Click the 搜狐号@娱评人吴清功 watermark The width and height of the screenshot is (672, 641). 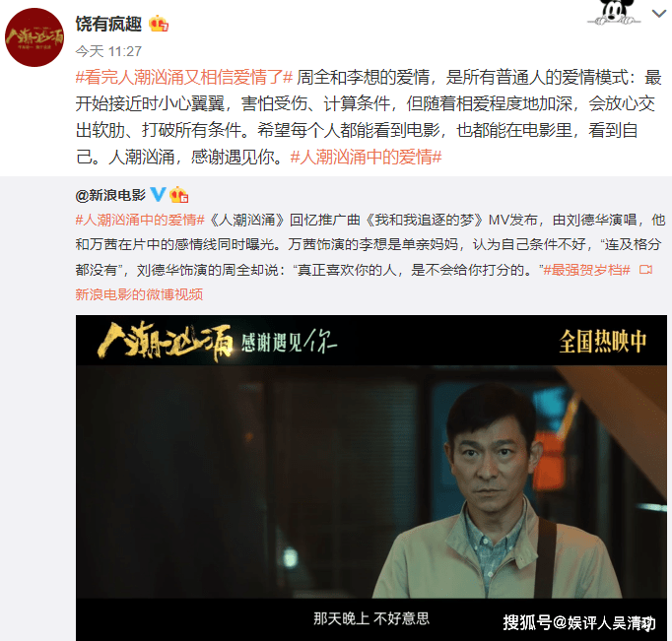pos(579,622)
